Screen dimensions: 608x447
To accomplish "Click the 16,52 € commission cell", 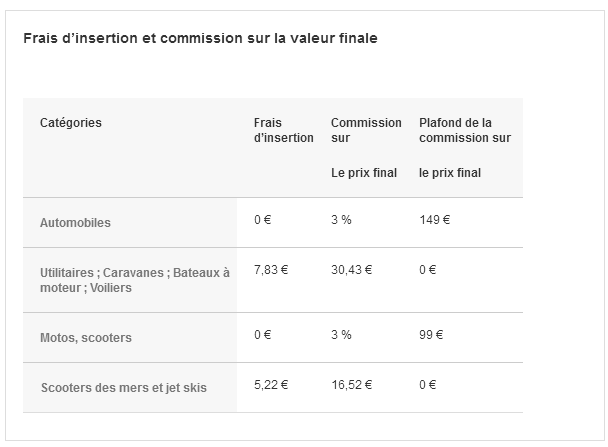I will 351,385.
